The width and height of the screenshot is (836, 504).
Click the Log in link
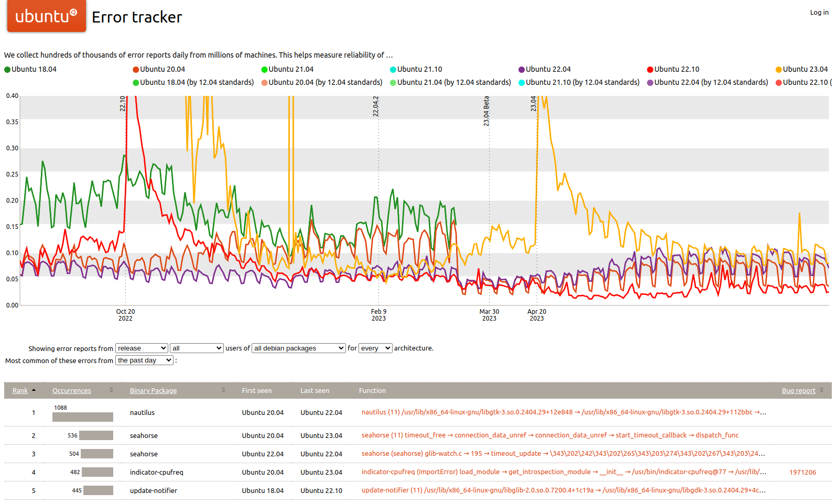[x=819, y=13]
